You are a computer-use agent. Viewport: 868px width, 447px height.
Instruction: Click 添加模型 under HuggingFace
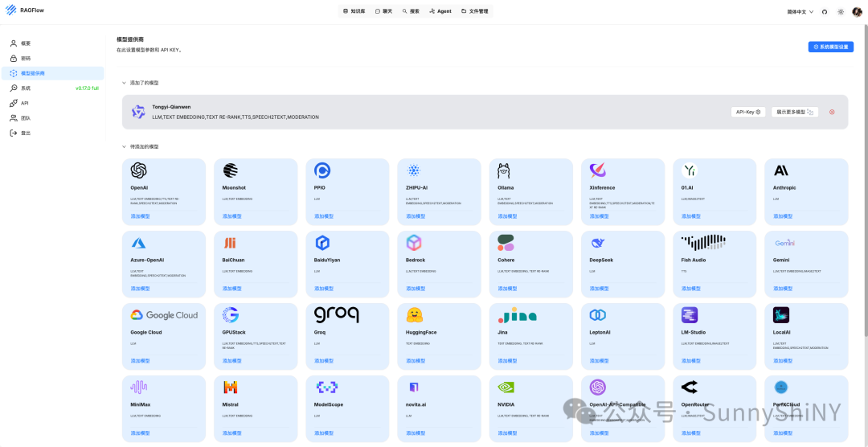[416, 361]
